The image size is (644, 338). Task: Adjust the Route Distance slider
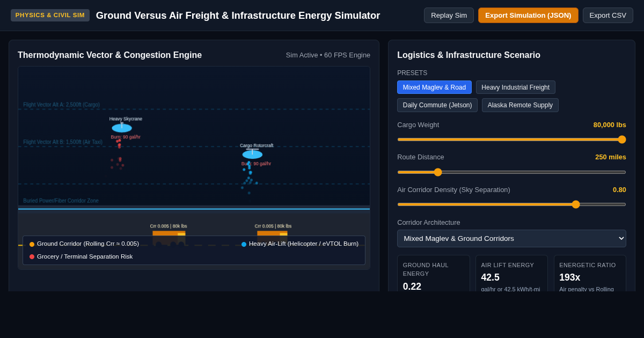pyautogui.click(x=511, y=172)
